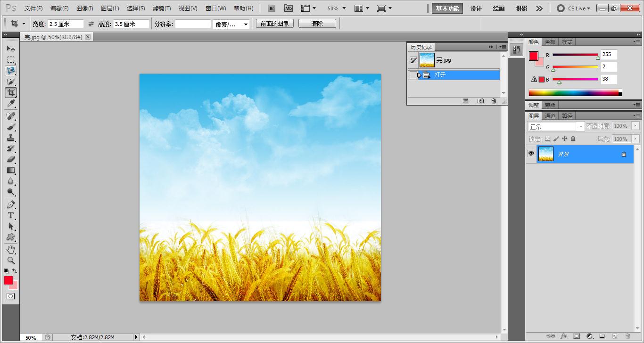Open blend mode 正常 dropdown
Viewport: 644px width, 343px height.
pyautogui.click(x=556, y=126)
